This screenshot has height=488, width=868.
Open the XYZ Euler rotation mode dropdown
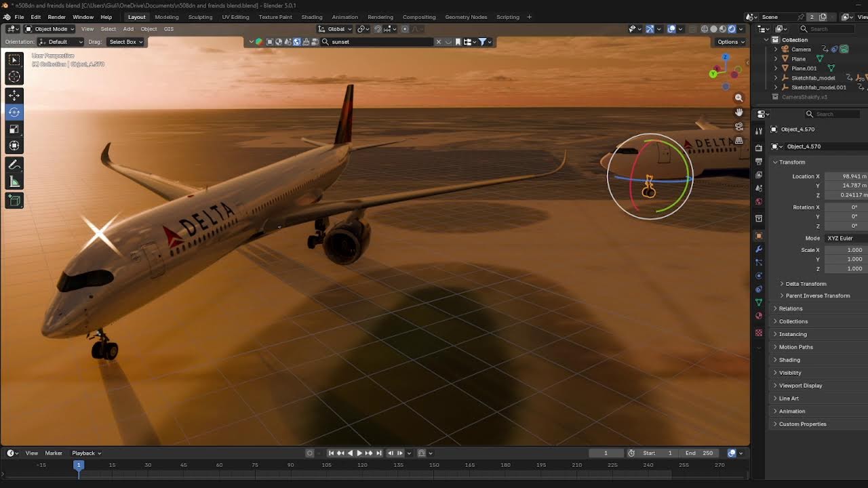(x=846, y=238)
